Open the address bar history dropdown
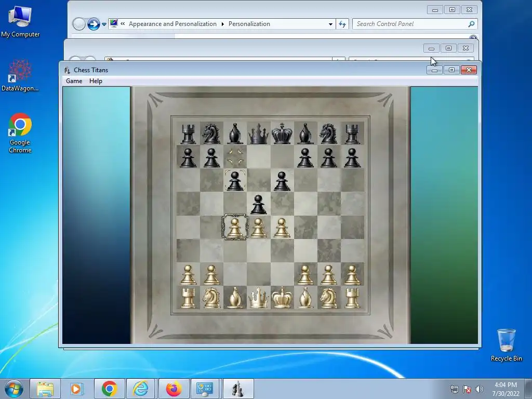532x399 pixels. [330, 24]
